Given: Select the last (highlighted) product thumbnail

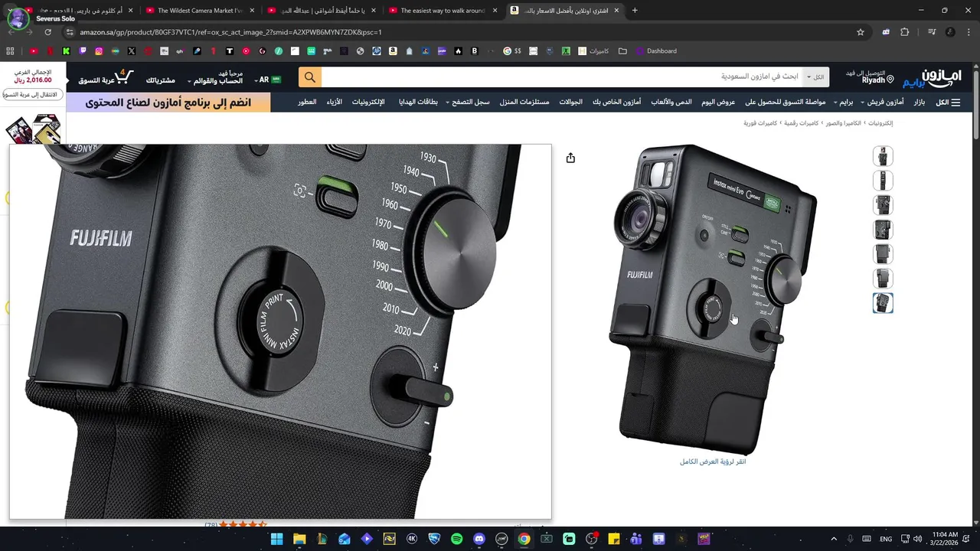Looking at the screenshot, I should 883,303.
